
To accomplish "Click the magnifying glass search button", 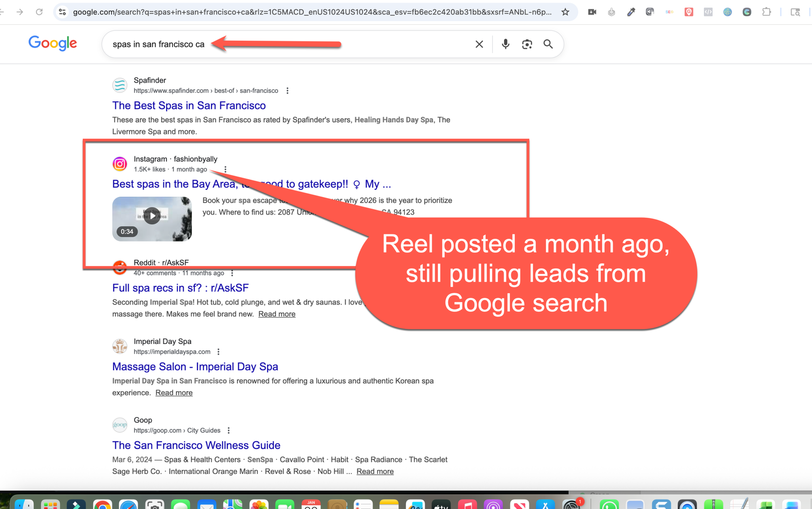I will point(548,44).
